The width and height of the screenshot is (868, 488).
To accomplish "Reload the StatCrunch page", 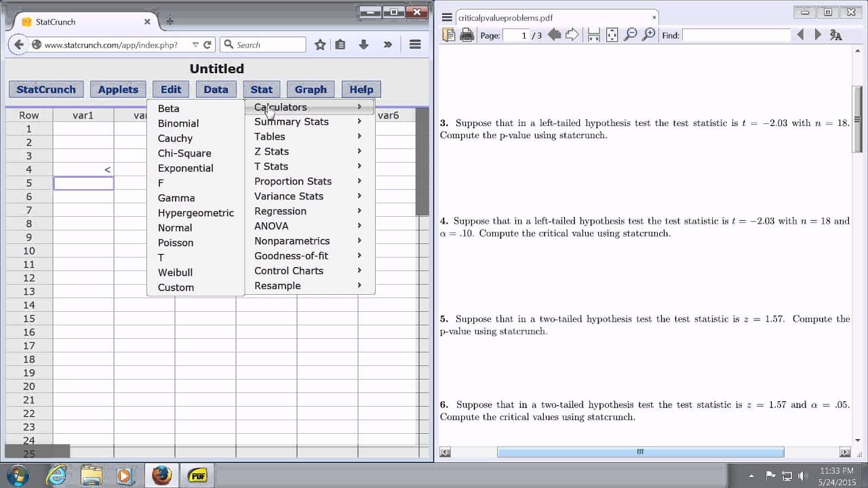I will 208,45.
